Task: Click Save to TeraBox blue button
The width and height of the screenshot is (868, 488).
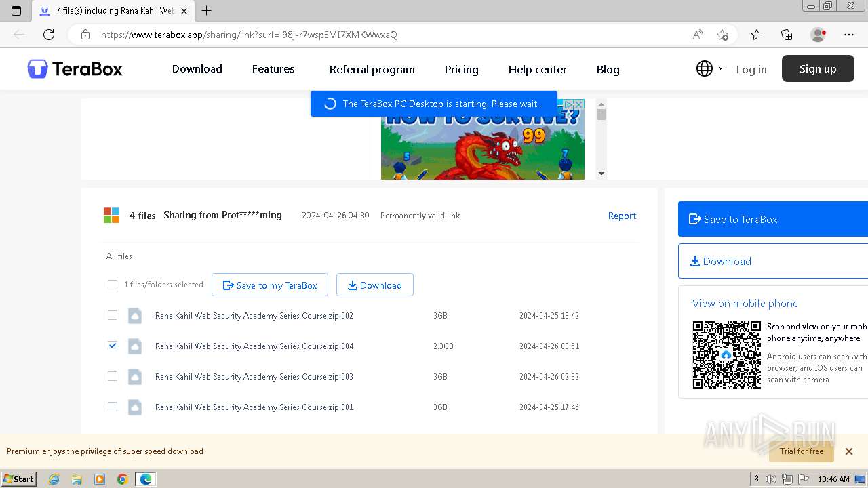Action: pyautogui.click(x=773, y=219)
